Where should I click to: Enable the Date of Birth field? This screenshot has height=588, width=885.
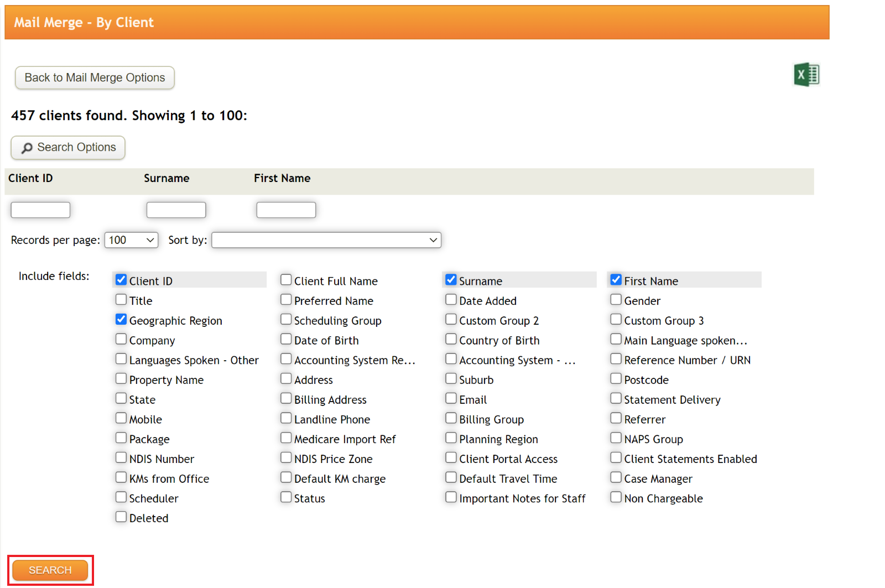[286, 339]
